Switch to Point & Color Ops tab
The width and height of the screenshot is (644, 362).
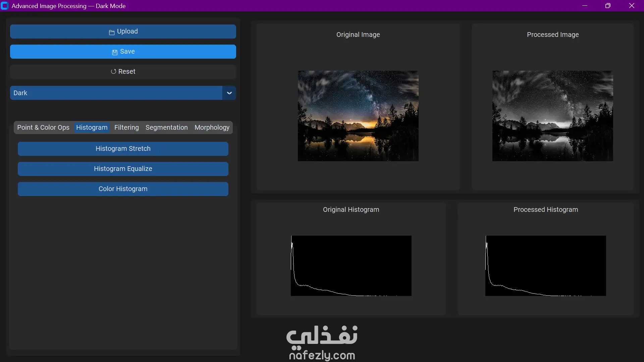pos(43,127)
